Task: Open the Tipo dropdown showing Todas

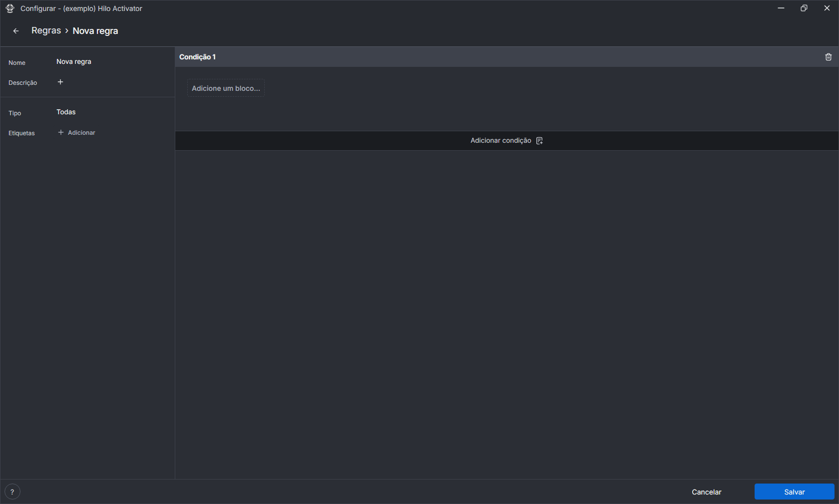Action: [66, 112]
